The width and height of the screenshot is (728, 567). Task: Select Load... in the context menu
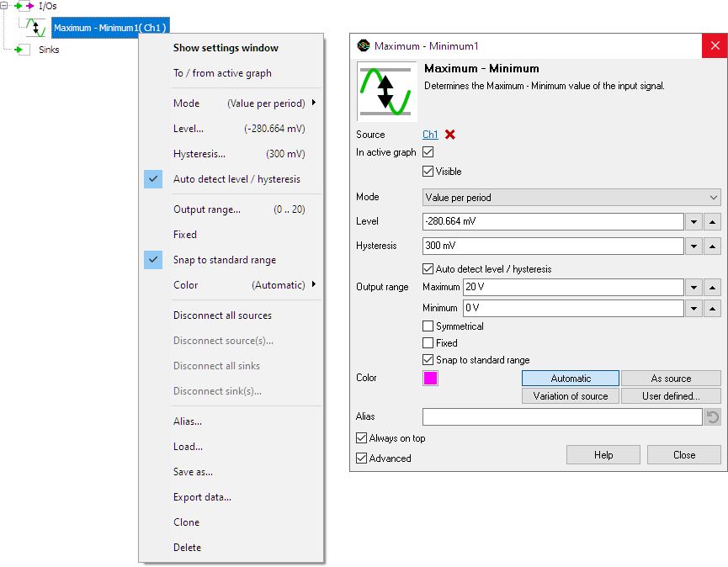click(x=231, y=447)
